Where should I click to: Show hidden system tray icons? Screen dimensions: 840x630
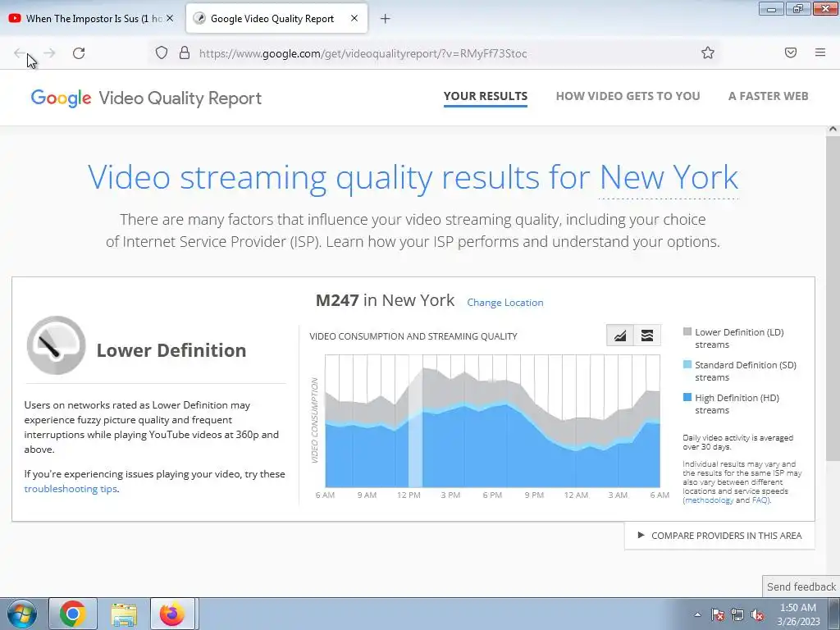(x=697, y=614)
